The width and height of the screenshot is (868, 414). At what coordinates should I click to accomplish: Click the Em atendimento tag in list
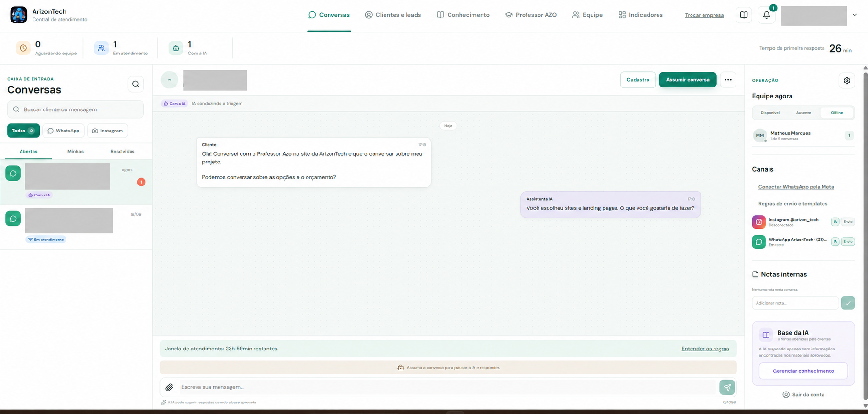coord(46,240)
